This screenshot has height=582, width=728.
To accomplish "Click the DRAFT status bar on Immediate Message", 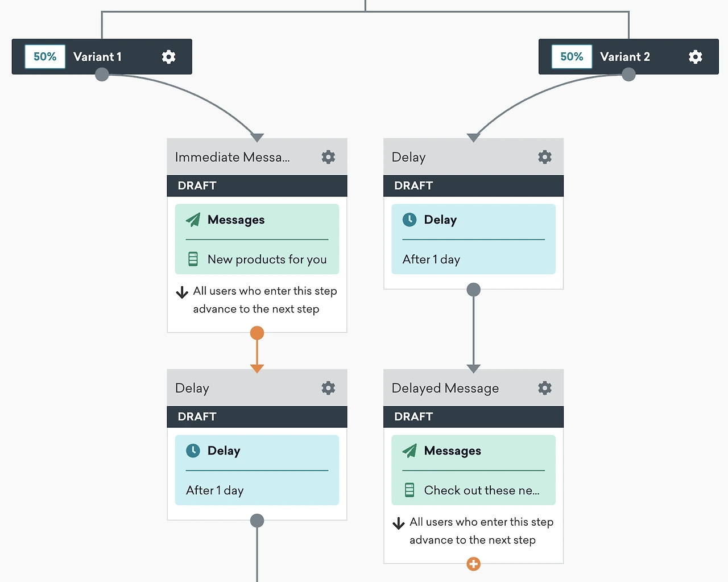I will 257,185.
